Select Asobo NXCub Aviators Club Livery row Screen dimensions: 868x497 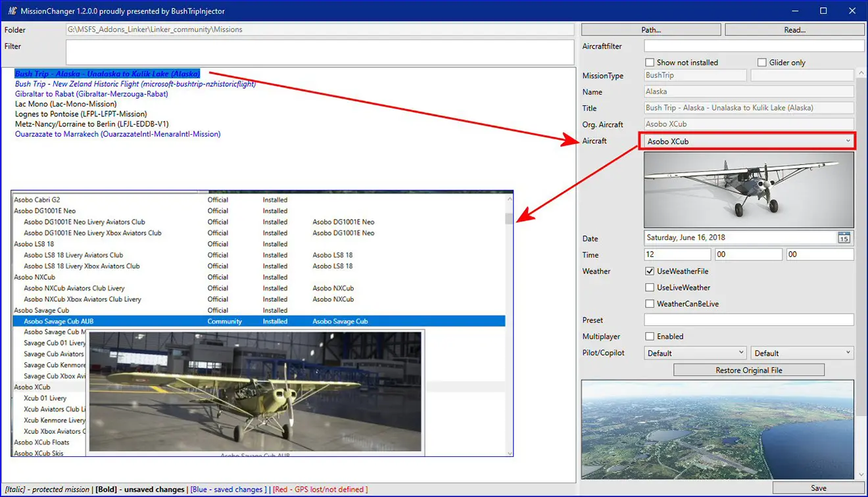[258, 288]
